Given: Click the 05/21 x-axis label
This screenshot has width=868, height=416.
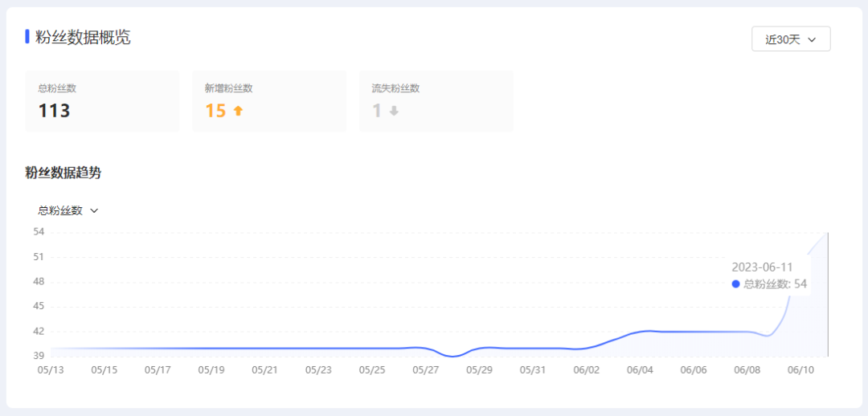Looking at the screenshot, I should click(264, 369).
